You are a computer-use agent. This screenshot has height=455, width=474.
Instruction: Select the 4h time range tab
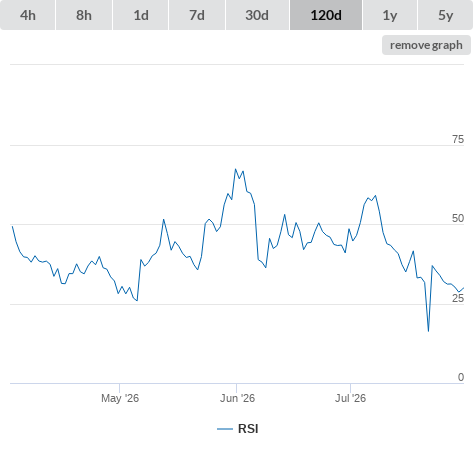[x=28, y=15]
